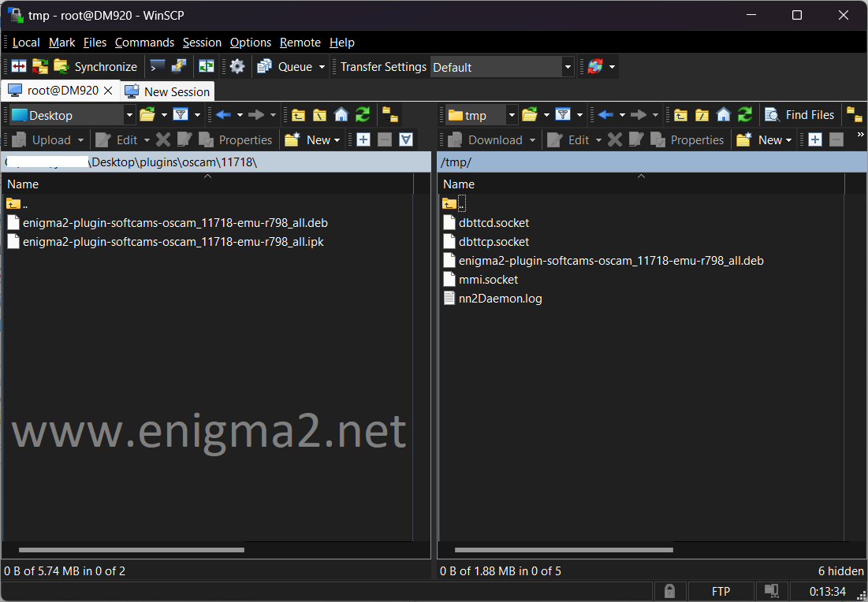Close the root@DM920 session tab
Image resolution: width=868 pixels, height=602 pixels.
pyautogui.click(x=109, y=91)
